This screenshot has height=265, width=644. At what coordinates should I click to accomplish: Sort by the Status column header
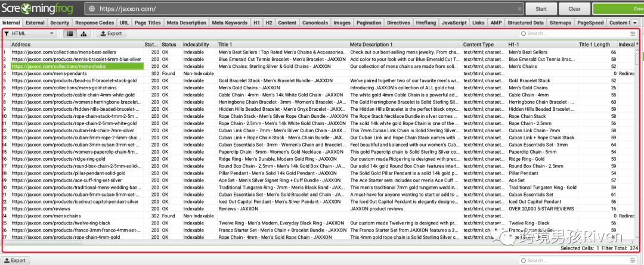[x=171, y=44]
